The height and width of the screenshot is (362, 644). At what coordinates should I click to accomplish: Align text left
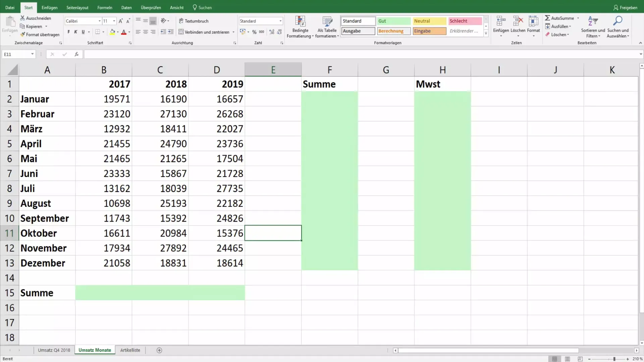coord(138,32)
